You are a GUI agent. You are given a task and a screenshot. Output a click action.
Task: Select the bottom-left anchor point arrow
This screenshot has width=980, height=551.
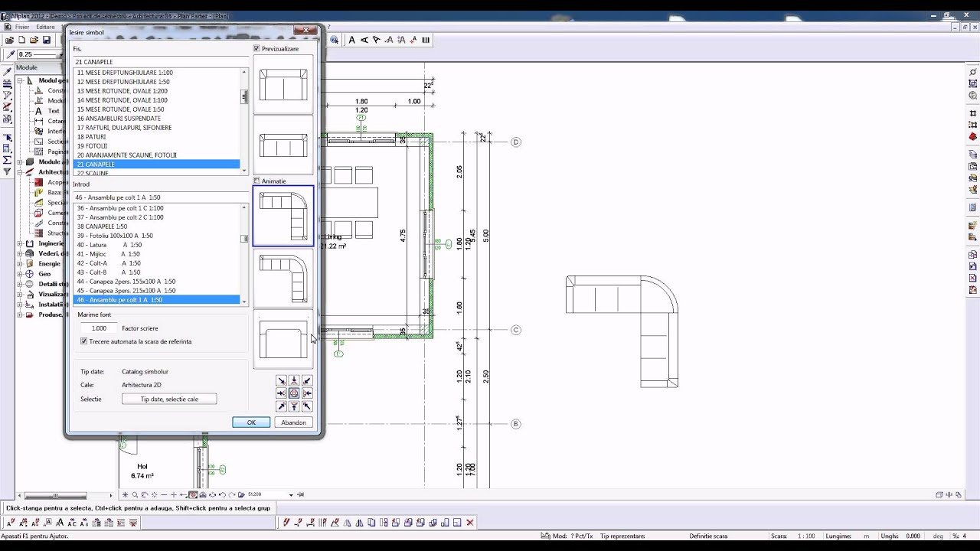[x=281, y=406]
